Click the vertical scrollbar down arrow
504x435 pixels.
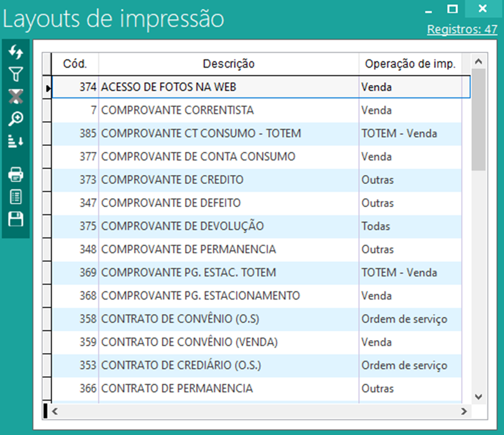click(479, 396)
